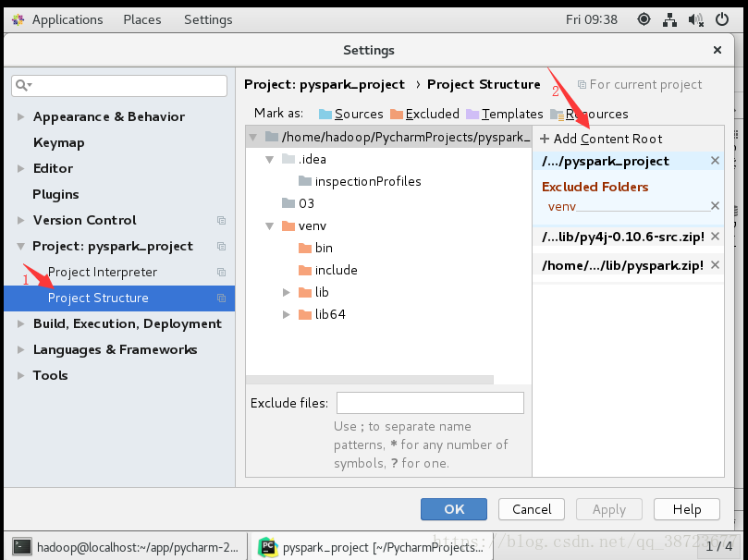This screenshot has width=748, height=560.
Task: Select the Project Structure page
Action: 119,298
